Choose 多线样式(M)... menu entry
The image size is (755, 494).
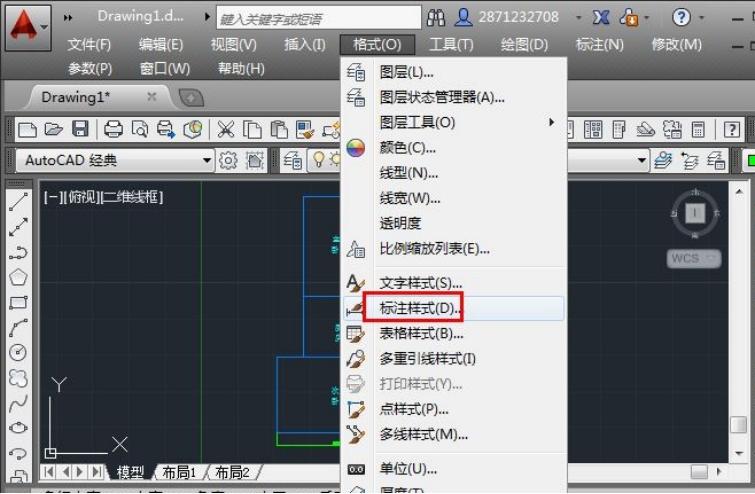pyautogui.click(x=453, y=435)
